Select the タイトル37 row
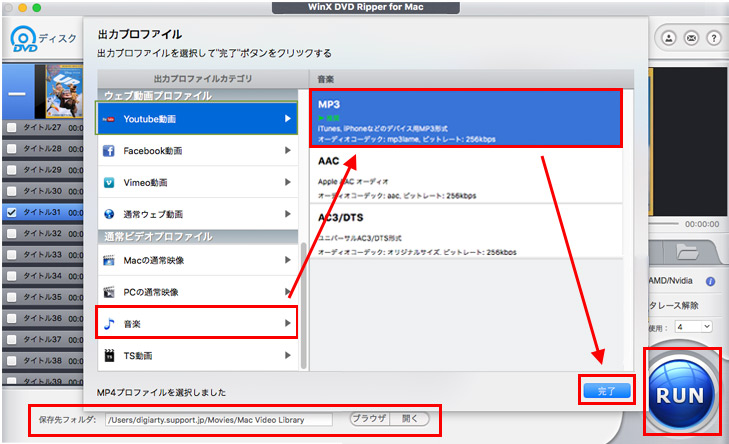 pyautogui.click(x=43, y=339)
